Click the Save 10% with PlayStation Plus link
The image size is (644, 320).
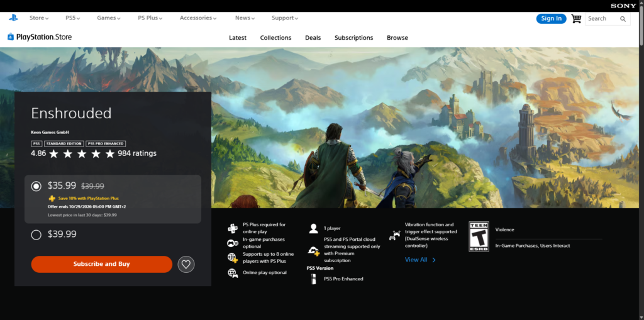tap(88, 199)
